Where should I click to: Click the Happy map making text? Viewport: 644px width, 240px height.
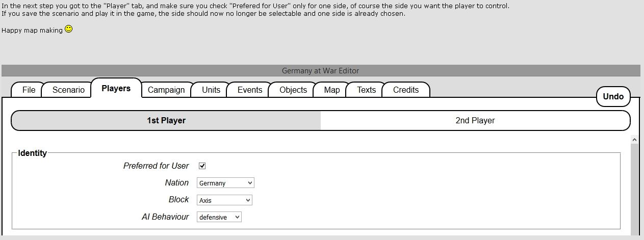click(32, 30)
